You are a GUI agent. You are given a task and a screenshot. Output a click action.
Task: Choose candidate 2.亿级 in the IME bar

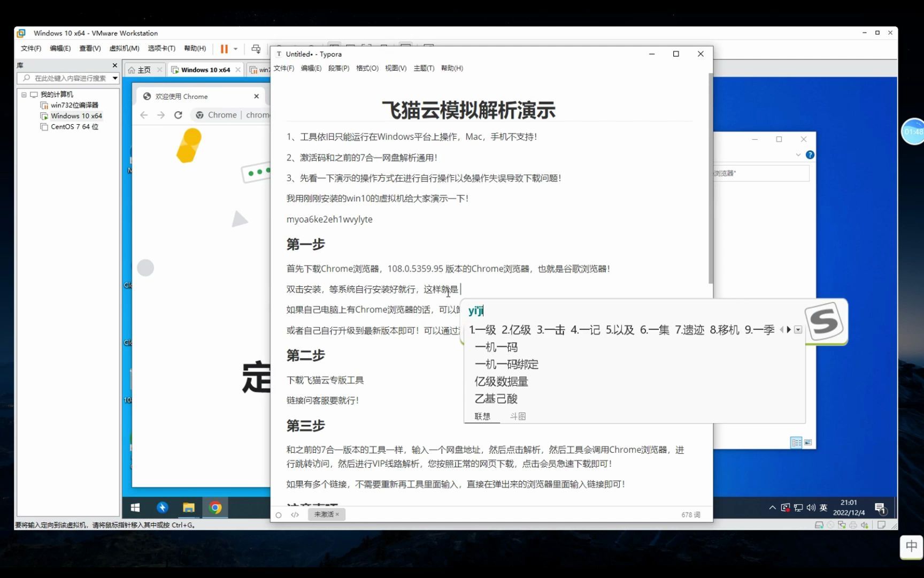[516, 330]
